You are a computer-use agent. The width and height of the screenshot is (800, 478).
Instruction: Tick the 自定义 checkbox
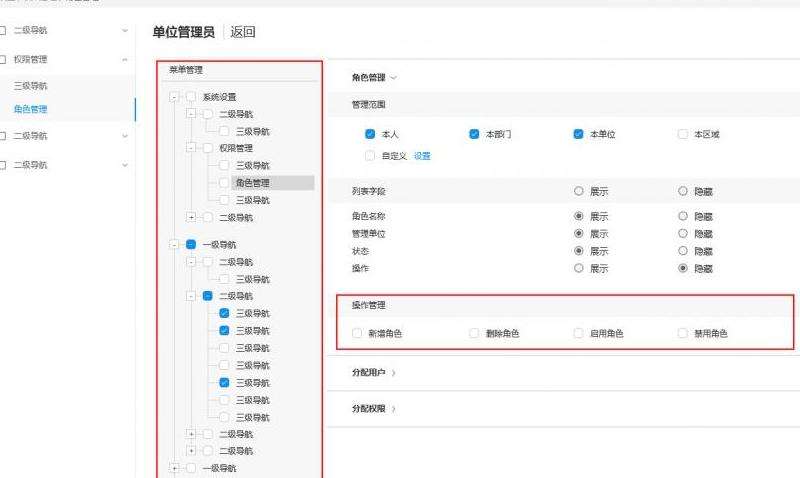click(x=370, y=156)
